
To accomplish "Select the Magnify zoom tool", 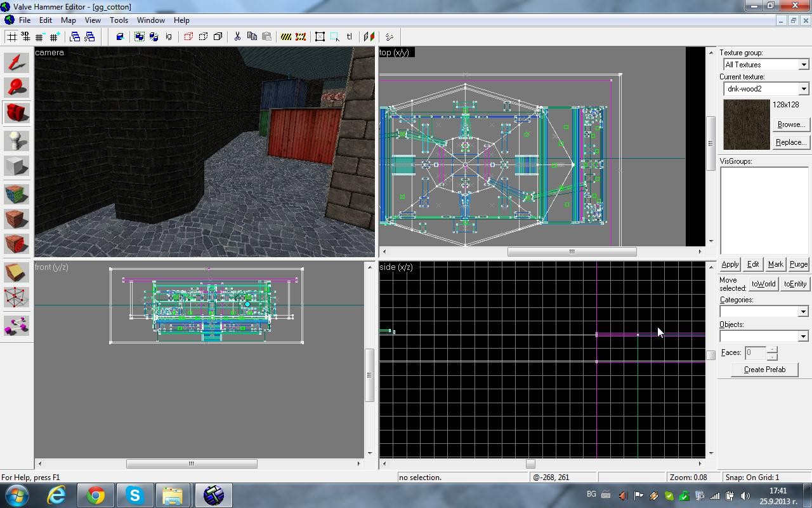I will (x=16, y=88).
